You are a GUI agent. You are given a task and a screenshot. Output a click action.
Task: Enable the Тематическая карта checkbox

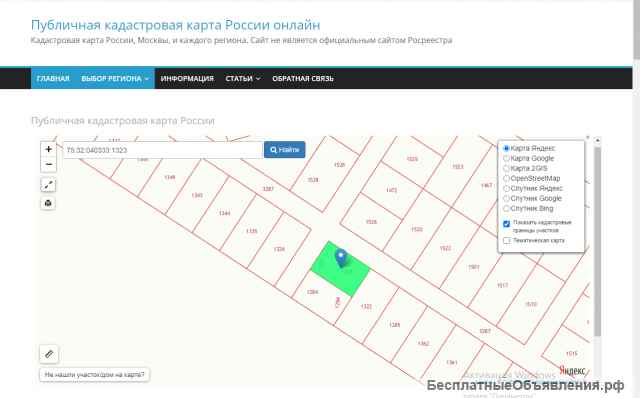507,240
